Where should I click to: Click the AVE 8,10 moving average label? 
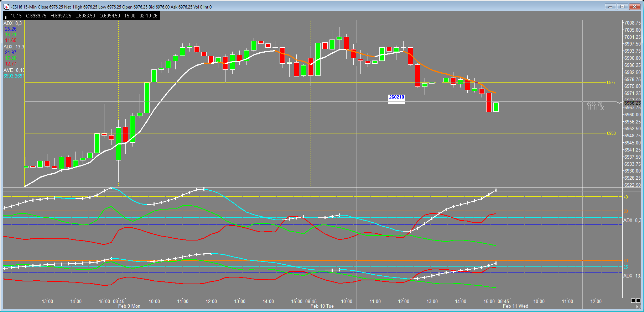[x=14, y=70]
